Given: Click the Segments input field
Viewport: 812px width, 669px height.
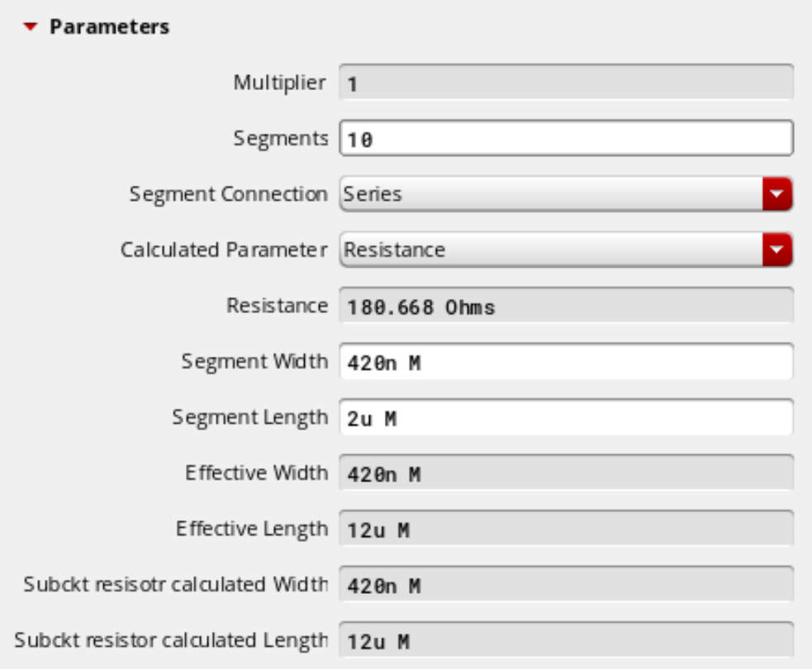Looking at the screenshot, I should [566, 138].
